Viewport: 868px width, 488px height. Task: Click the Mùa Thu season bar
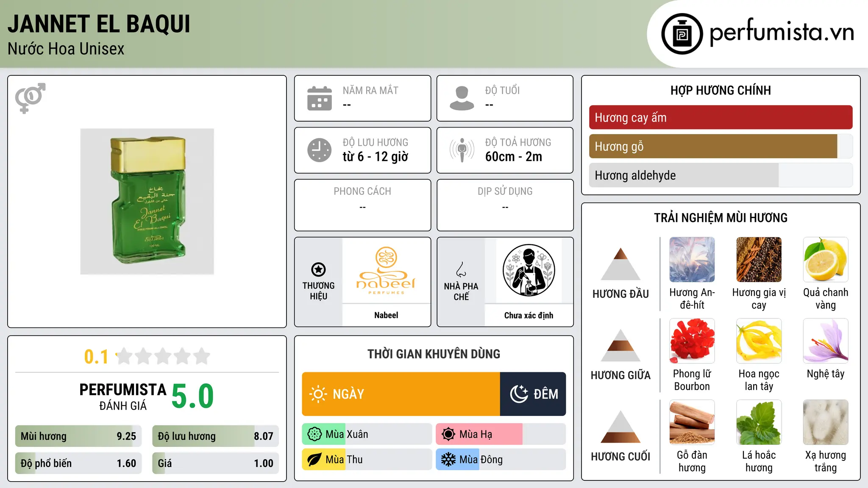coord(367,460)
